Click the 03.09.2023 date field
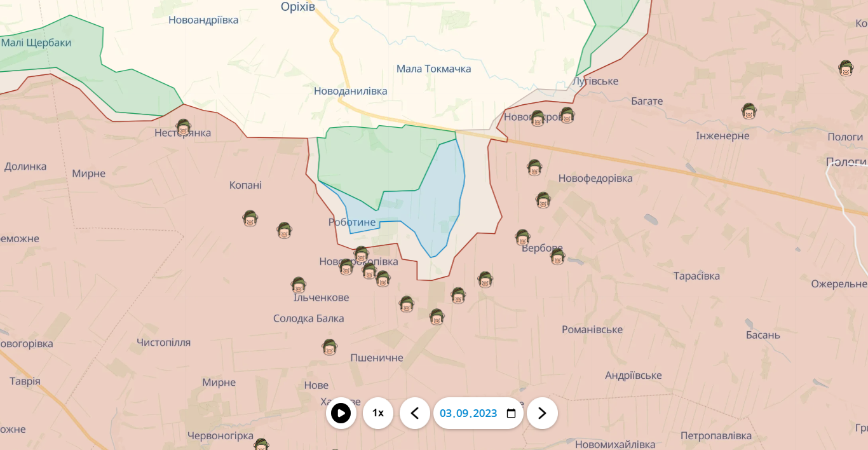The width and height of the screenshot is (868, 450). click(468, 413)
